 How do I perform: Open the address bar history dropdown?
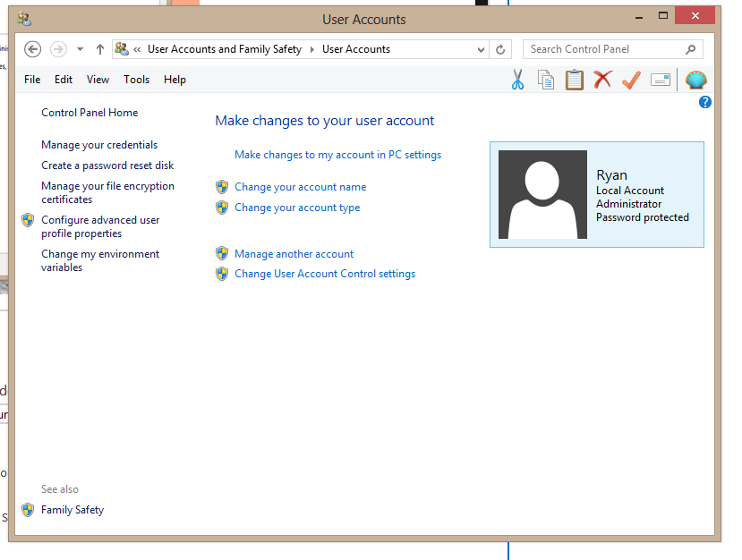481,50
